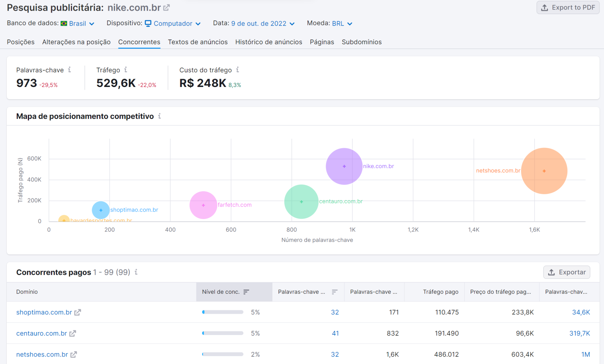The height and width of the screenshot is (364, 604).
Task: Click the pink farfetch.com bubble
Action: tap(203, 205)
